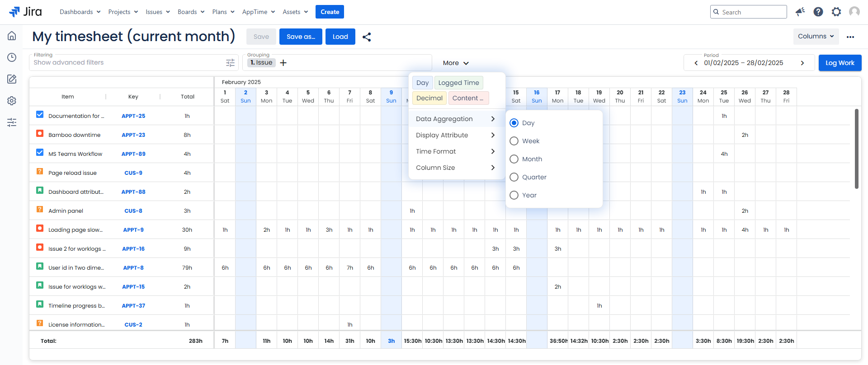Open Jira settings gear in header
This screenshot has height=365, width=868.
(x=836, y=12)
